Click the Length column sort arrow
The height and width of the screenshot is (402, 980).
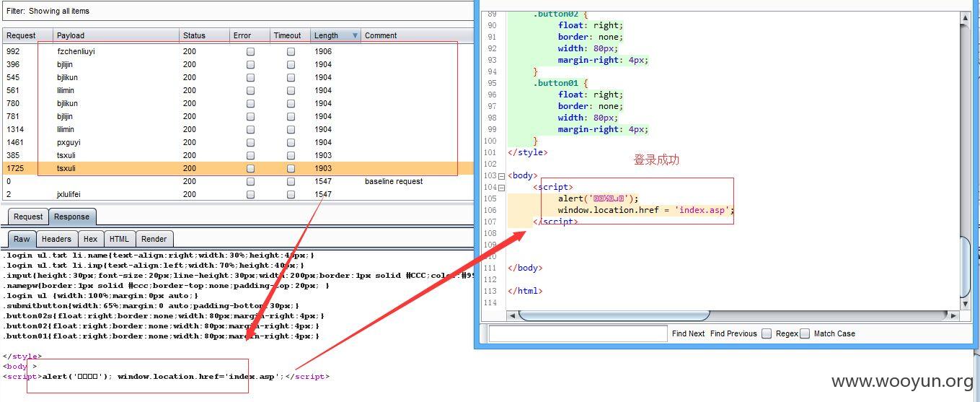[x=355, y=35]
